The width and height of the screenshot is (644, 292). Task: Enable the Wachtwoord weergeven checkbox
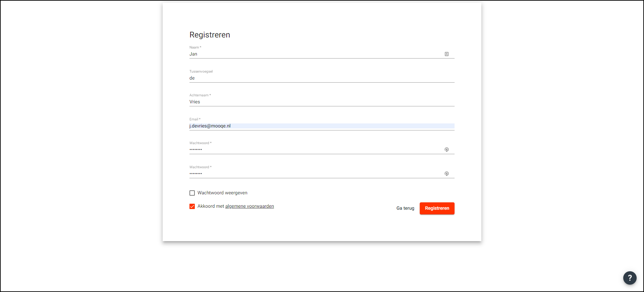click(x=192, y=193)
